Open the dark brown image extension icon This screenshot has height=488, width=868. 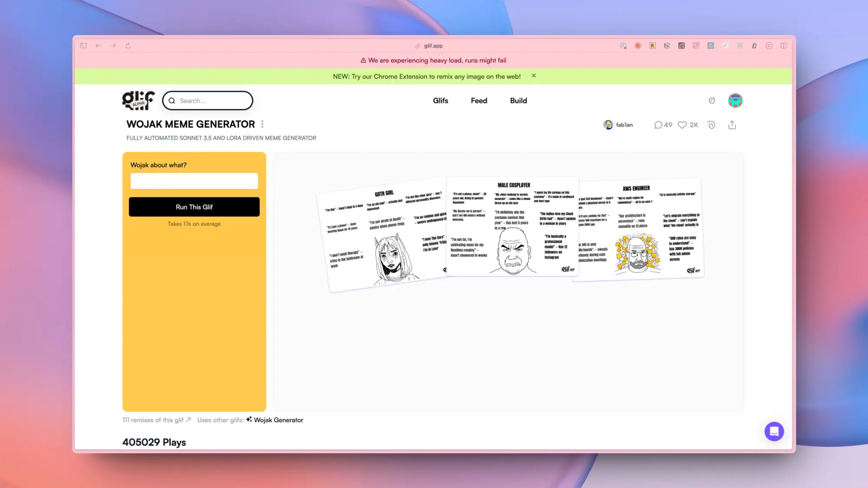[x=681, y=46]
